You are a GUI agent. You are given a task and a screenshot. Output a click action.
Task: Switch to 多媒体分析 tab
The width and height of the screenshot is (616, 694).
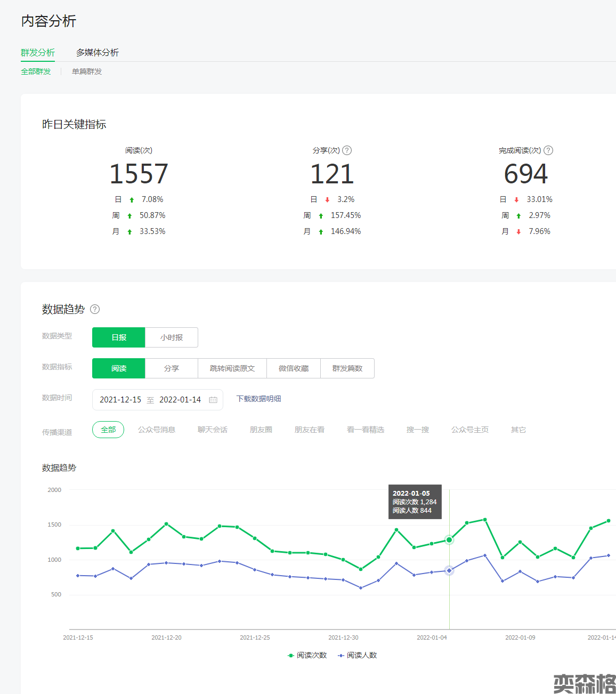click(97, 52)
